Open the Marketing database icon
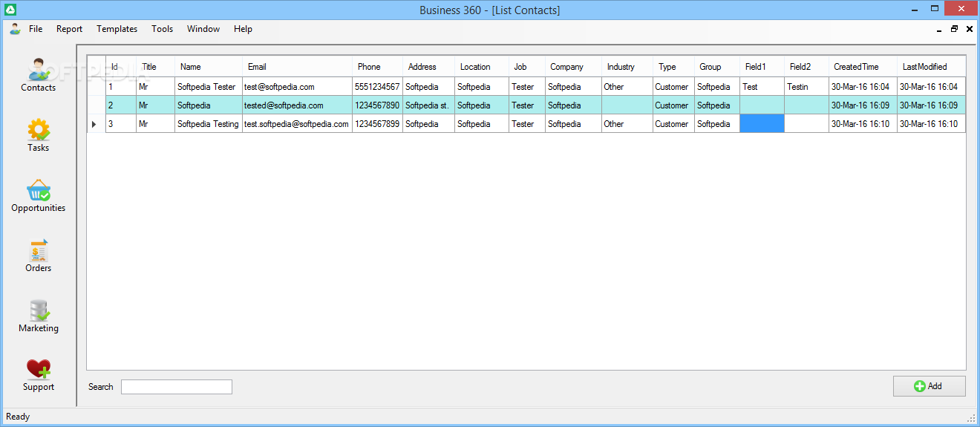Screen dimensions: 980x427 point(38,310)
